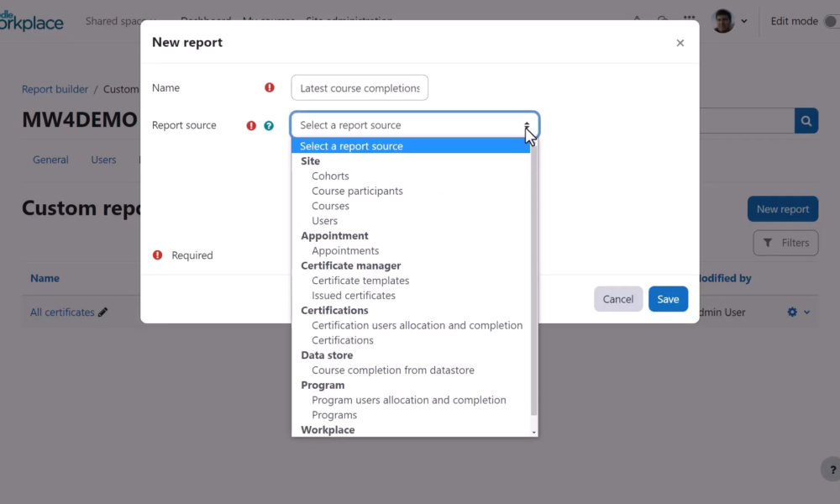This screenshot has width=840, height=504.
Task: Open the gear settings icon in the certificates row
Action: [x=790, y=312]
